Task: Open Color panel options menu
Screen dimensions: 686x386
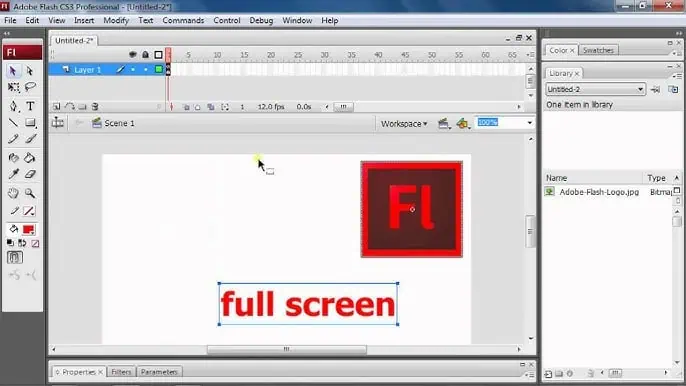Action: pyautogui.click(x=676, y=53)
